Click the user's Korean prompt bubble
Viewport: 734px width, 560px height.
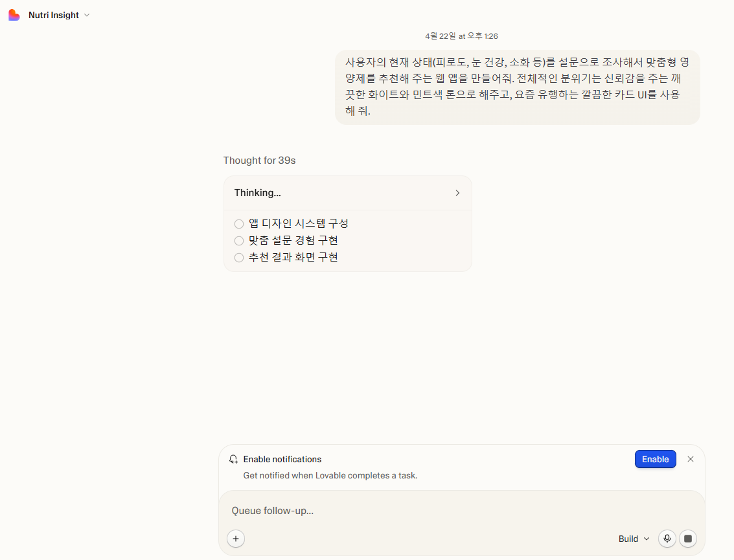point(517,87)
